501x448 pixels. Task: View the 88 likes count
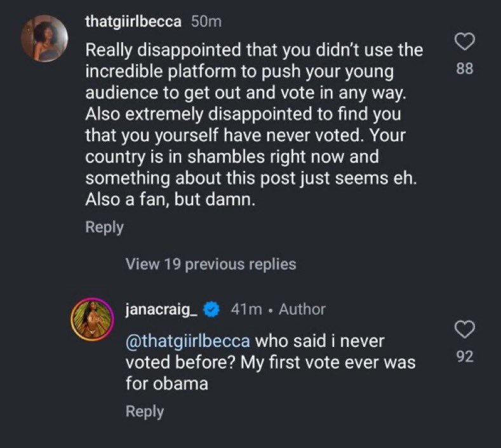click(x=465, y=69)
